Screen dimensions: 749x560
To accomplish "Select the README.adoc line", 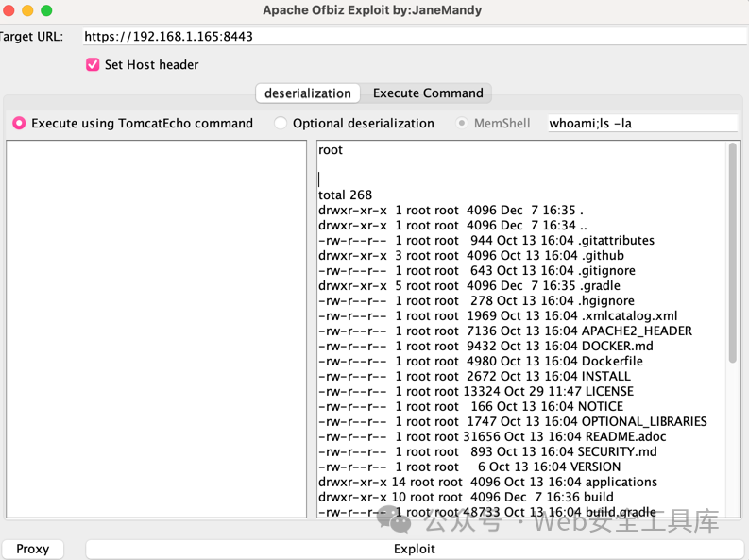I will [492, 437].
